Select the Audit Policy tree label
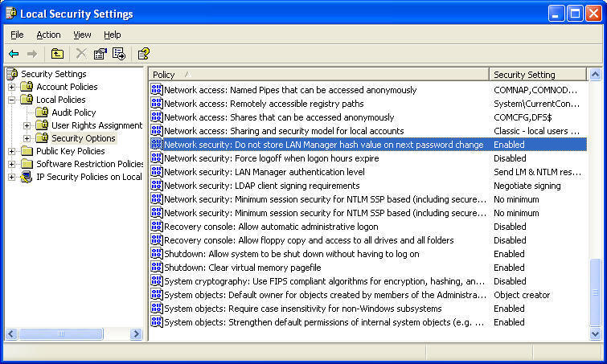 click(x=73, y=112)
